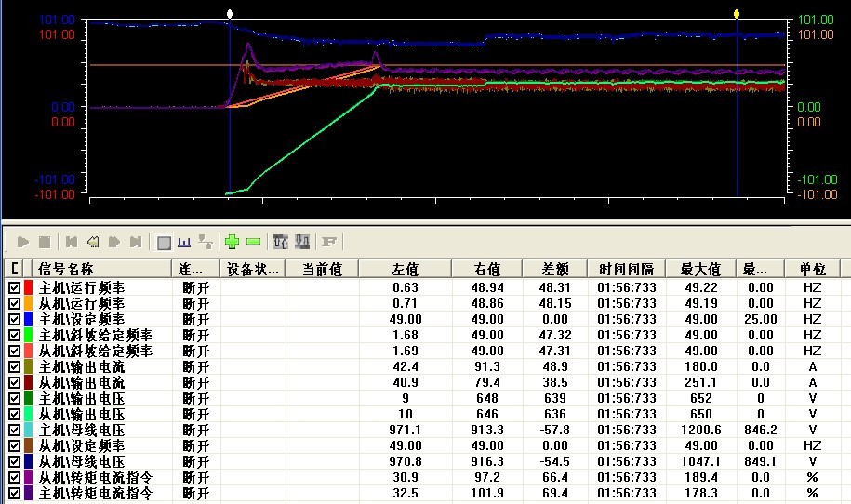Screen dimensions: 851x504
Task: Click the blue bar-chart toolbar icon
Action: (184, 242)
